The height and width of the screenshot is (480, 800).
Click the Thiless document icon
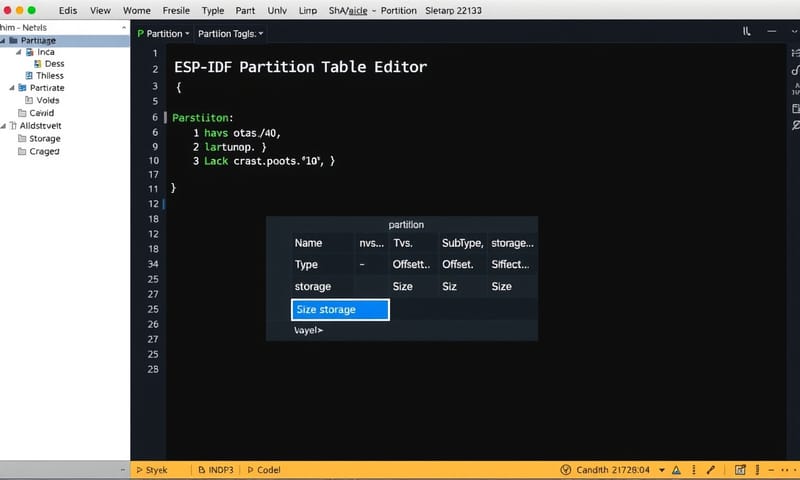[29, 75]
